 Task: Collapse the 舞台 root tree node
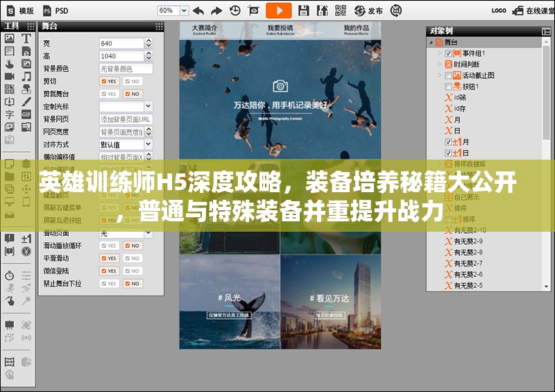[431, 42]
